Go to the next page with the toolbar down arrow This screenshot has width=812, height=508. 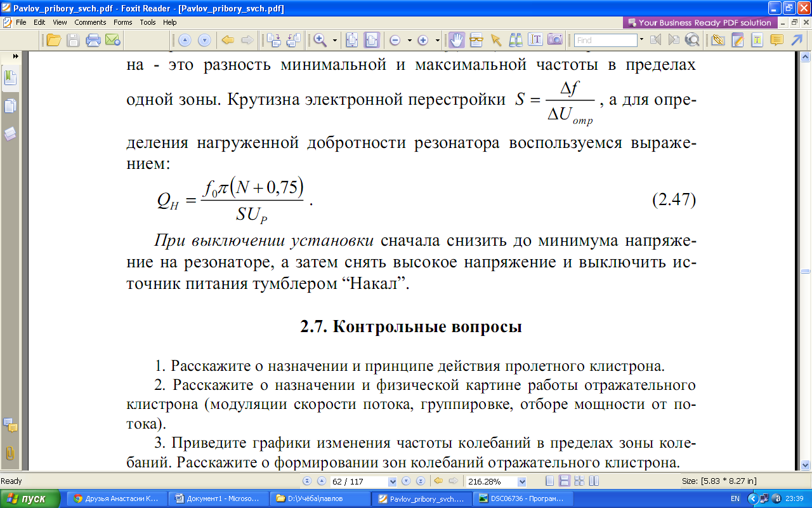pyautogui.click(x=204, y=40)
